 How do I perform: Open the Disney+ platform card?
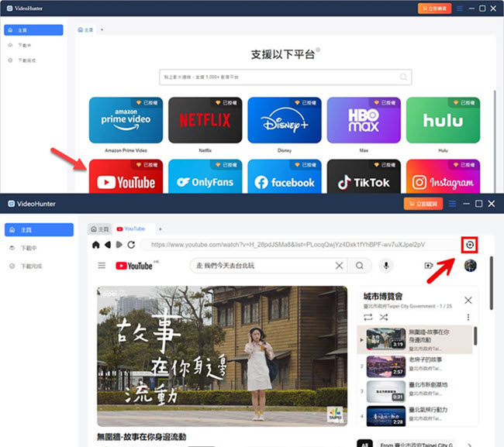(285, 120)
